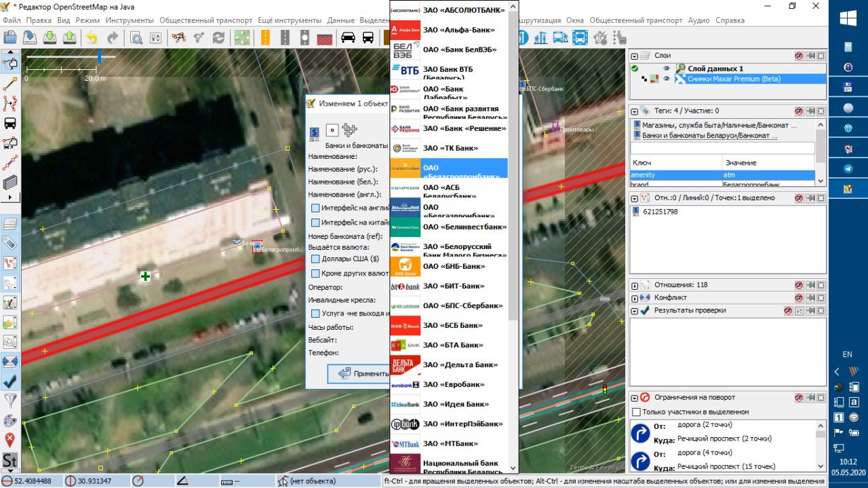
Task: Open the Правка menu
Action: tap(39, 20)
